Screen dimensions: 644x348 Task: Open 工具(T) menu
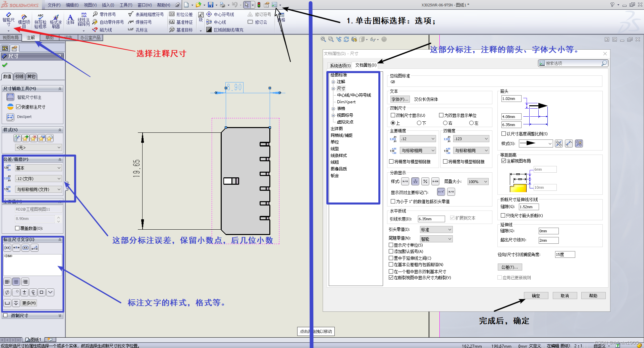(126, 5)
